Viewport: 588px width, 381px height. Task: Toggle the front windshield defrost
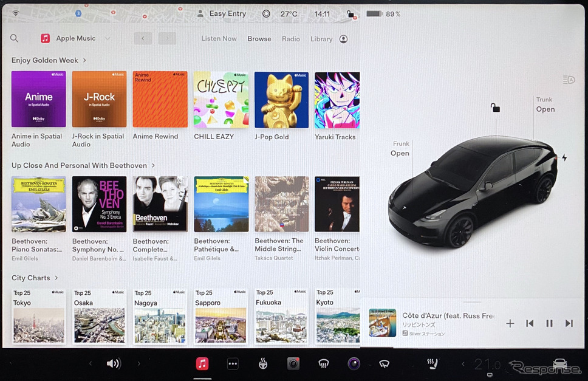(324, 363)
